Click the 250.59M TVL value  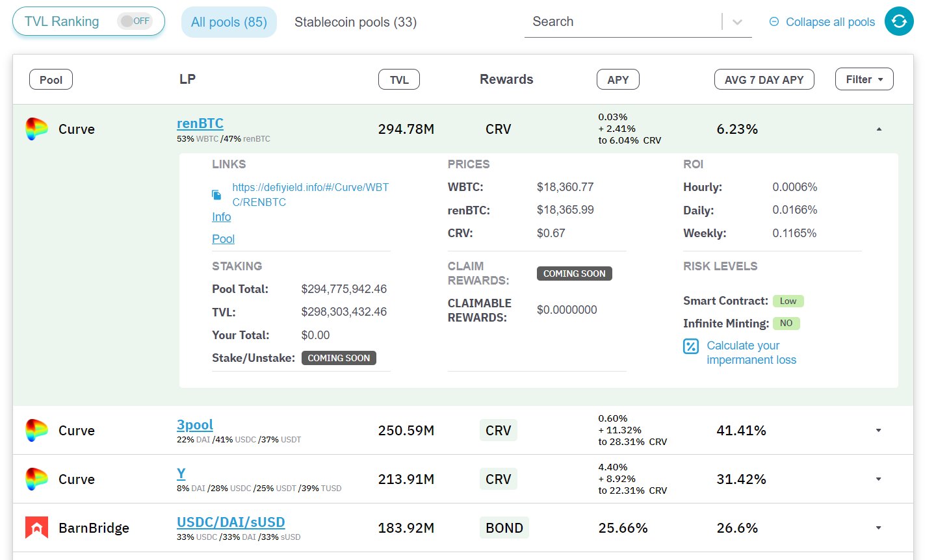[406, 431]
